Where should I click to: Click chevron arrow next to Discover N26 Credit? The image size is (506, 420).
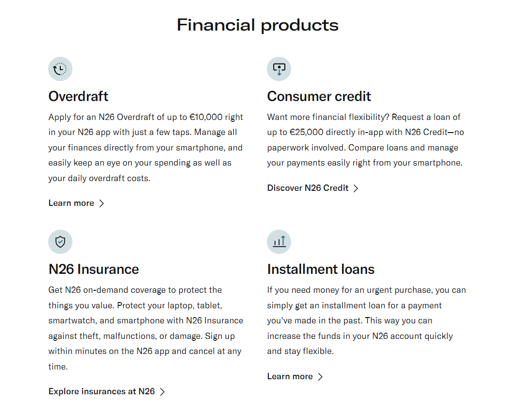(x=356, y=188)
